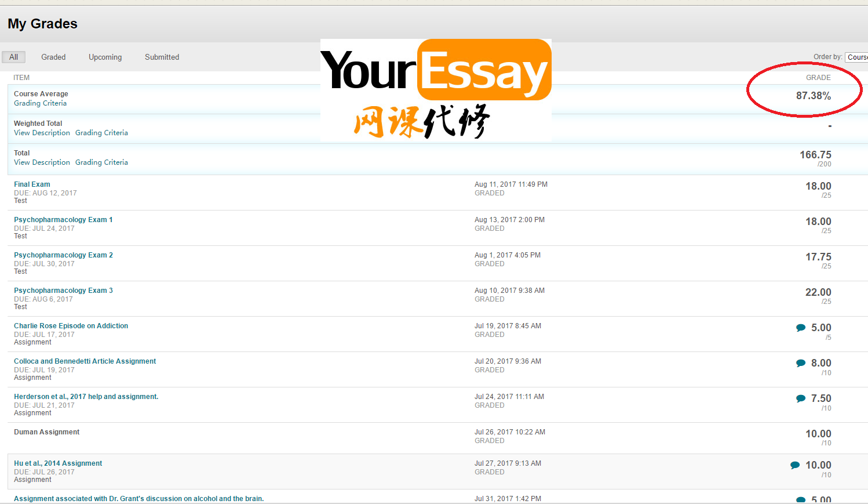Open Colloca and Bennedetti Article Assignment

tap(85, 361)
